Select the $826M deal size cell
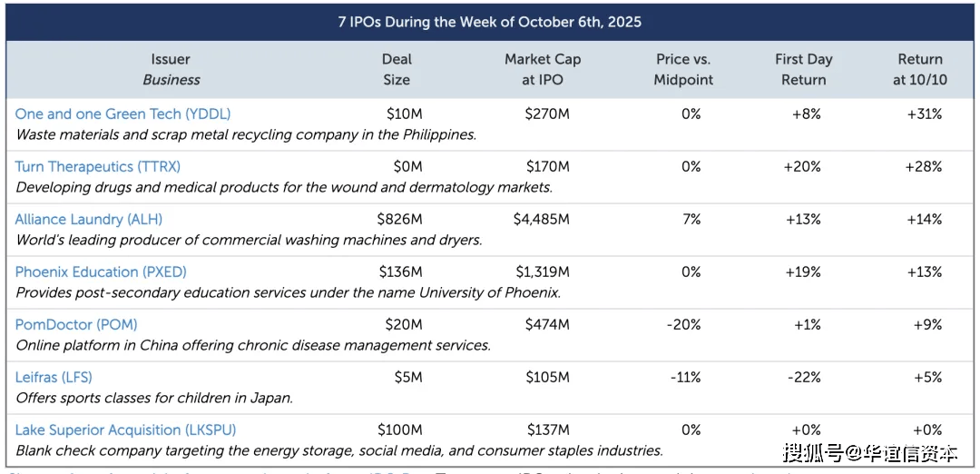This screenshot has height=474, width=980. click(400, 219)
